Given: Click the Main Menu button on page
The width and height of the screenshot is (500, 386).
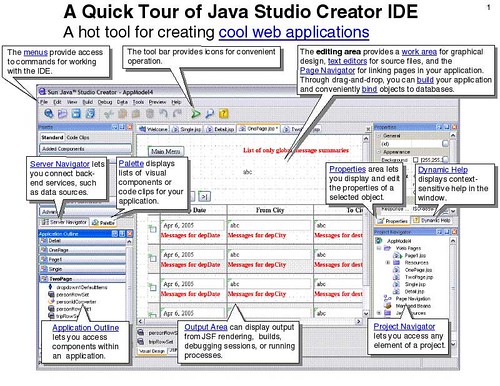Looking at the screenshot, I should click(x=166, y=151).
